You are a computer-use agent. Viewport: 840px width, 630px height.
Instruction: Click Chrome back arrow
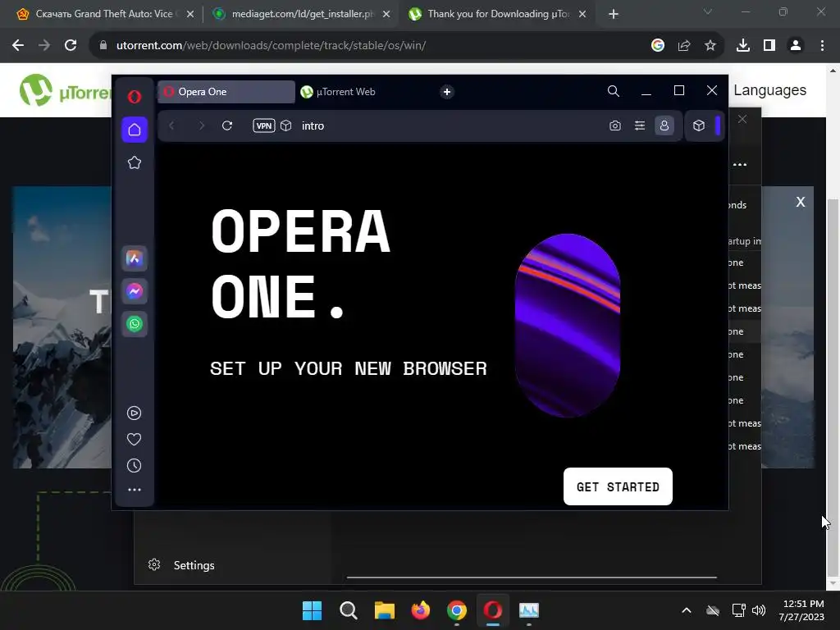(18, 45)
